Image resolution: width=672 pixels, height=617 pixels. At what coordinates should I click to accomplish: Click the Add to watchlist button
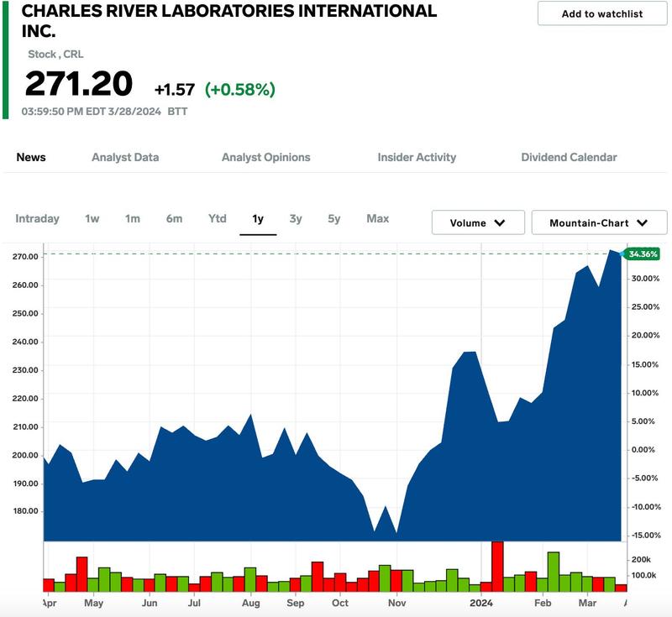602,13
